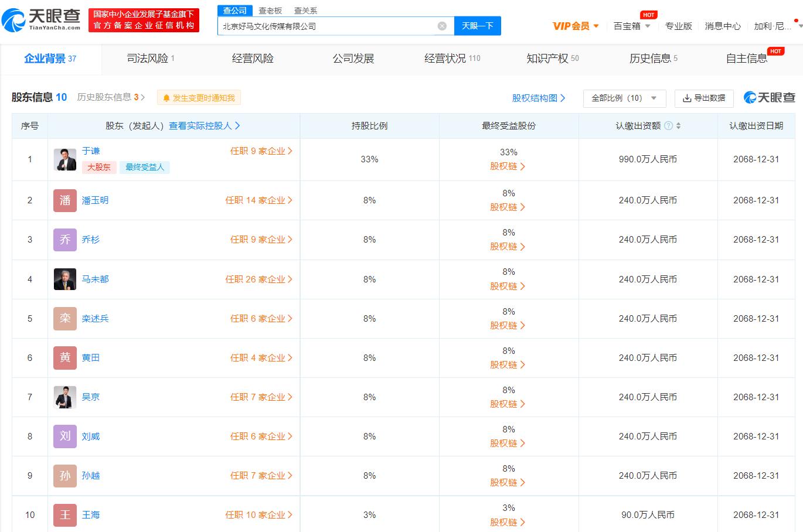Clear the search box with the X icon
The width and height of the screenshot is (803, 532).
point(442,26)
